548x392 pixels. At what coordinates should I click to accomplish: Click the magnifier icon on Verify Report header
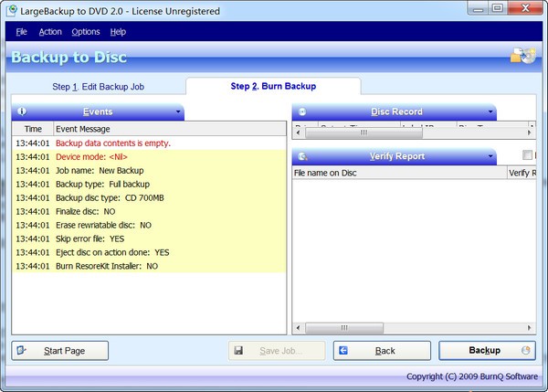point(302,156)
